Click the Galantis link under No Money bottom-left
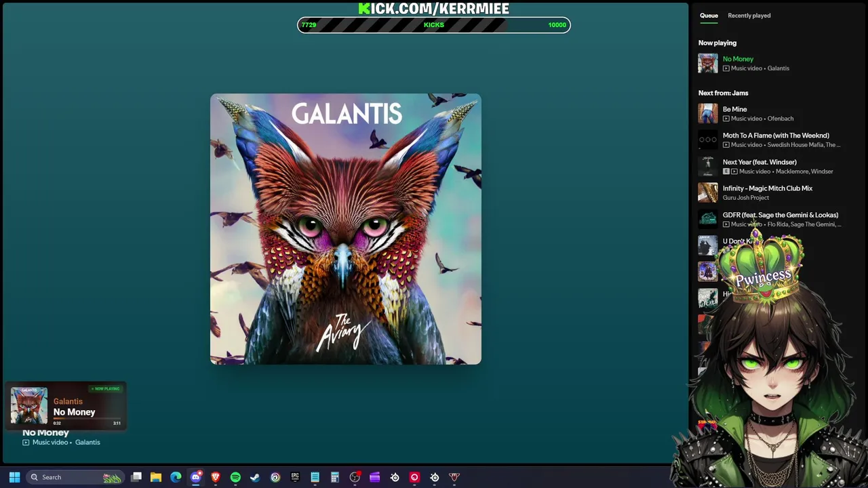 pyautogui.click(x=87, y=443)
